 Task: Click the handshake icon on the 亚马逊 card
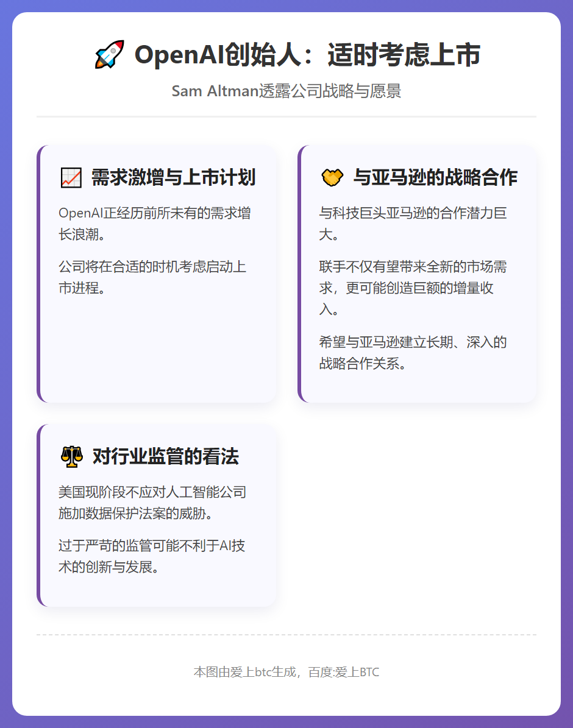(332, 177)
